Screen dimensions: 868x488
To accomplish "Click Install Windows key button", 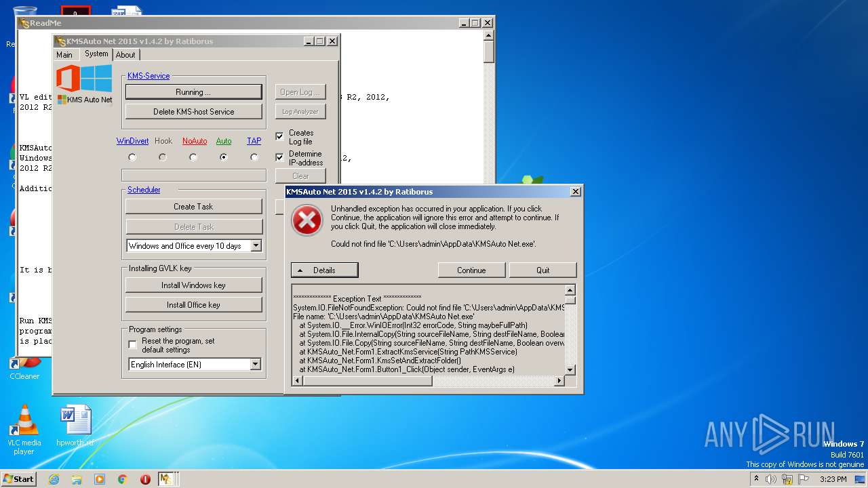I will (193, 285).
